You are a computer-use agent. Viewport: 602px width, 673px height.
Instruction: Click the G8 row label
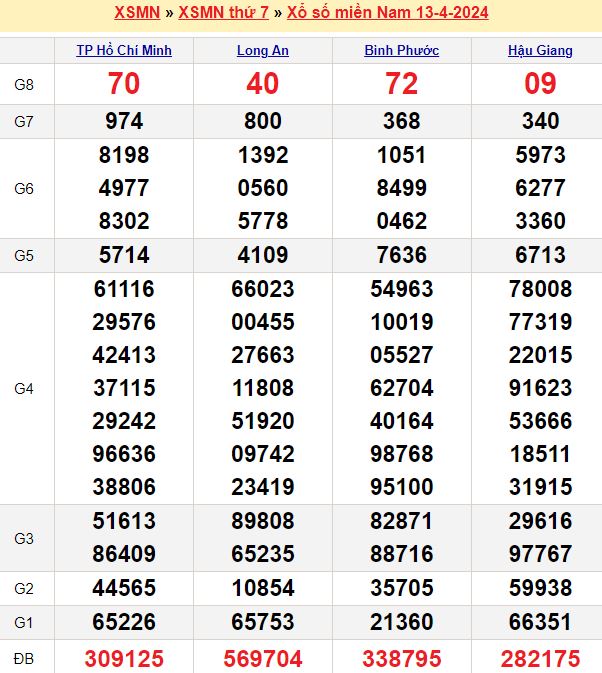pos(25,84)
